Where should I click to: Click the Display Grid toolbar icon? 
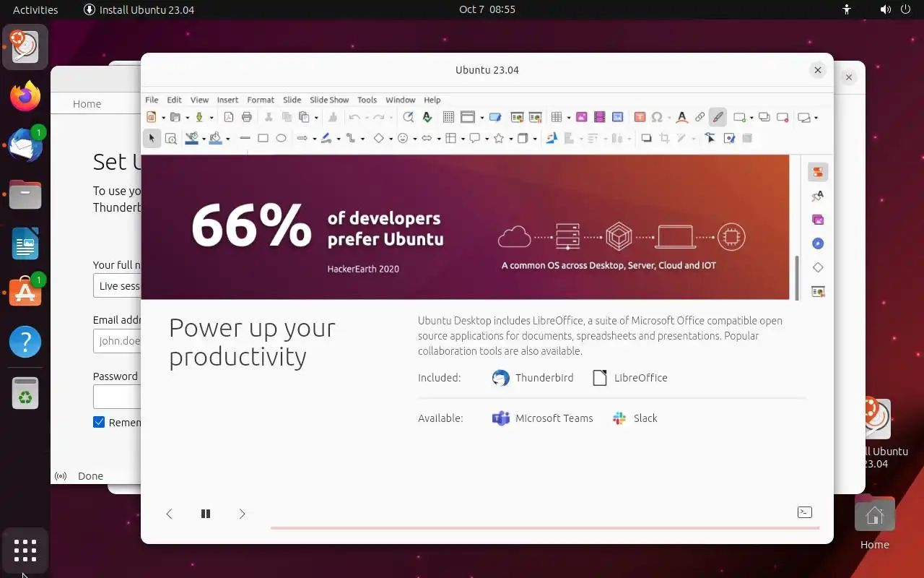[448, 117]
